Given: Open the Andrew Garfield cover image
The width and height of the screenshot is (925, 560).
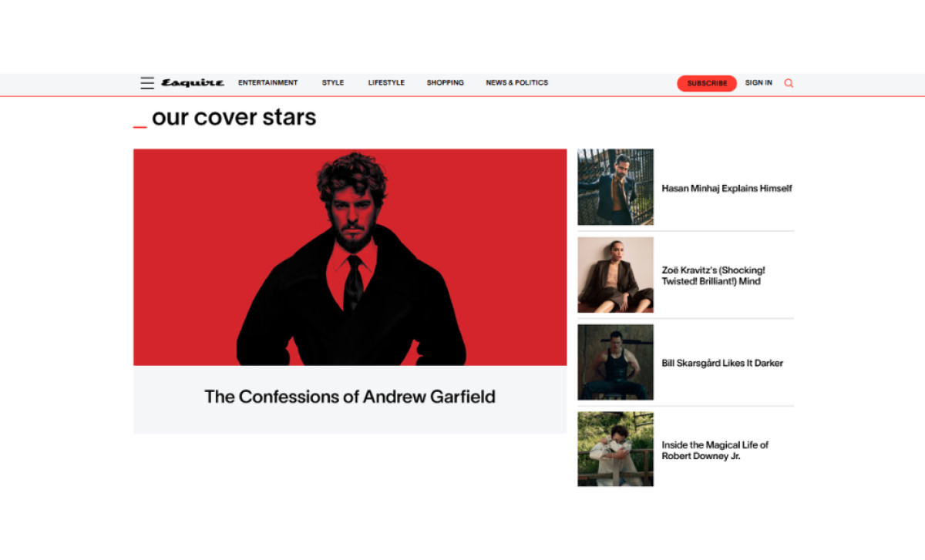Looking at the screenshot, I should [x=350, y=257].
